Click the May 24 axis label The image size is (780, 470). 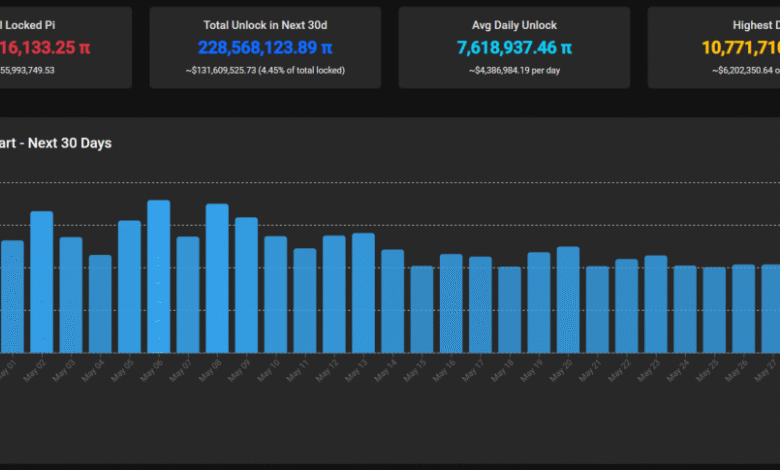pyautogui.click(x=678, y=371)
